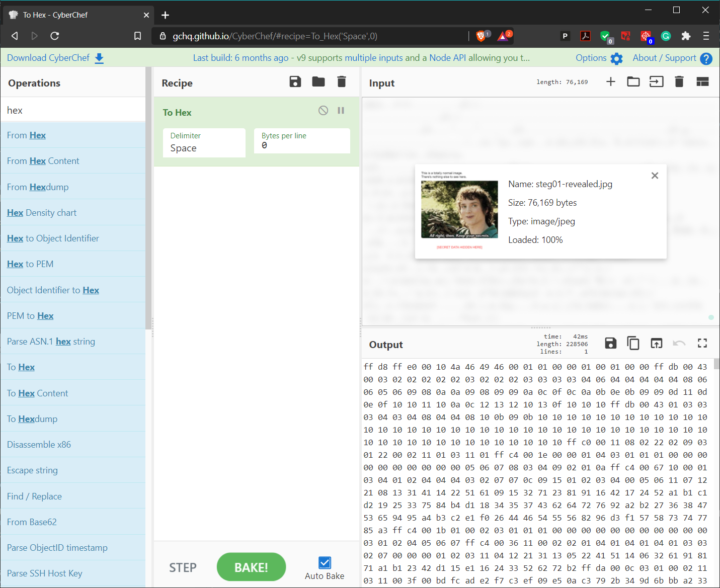Screen dimensions: 720x588
Task: Open browser main menu
Action: click(x=706, y=36)
